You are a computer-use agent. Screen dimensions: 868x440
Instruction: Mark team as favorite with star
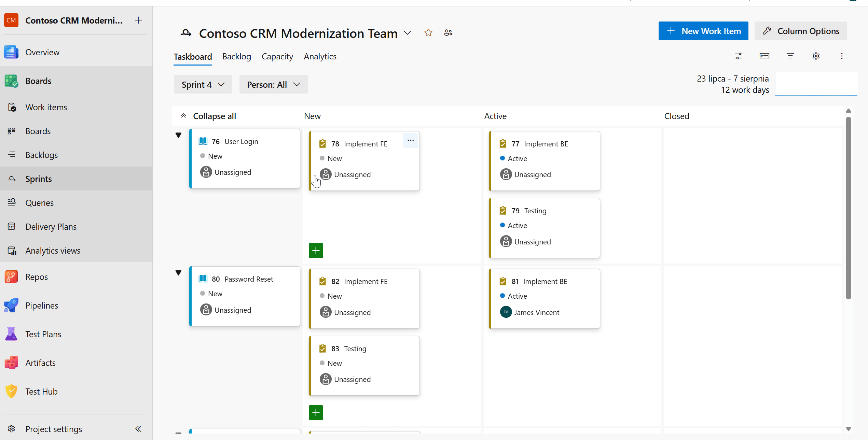click(x=428, y=33)
